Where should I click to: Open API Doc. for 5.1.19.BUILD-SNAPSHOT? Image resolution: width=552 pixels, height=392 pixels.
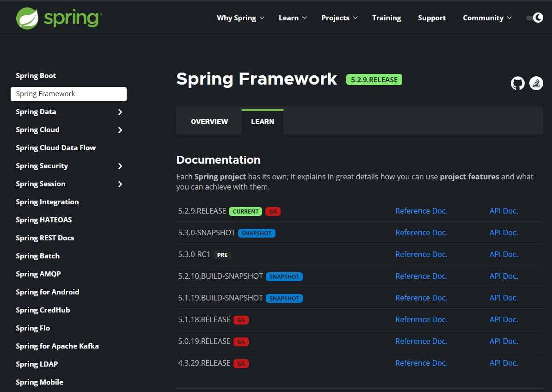(x=504, y=298)
